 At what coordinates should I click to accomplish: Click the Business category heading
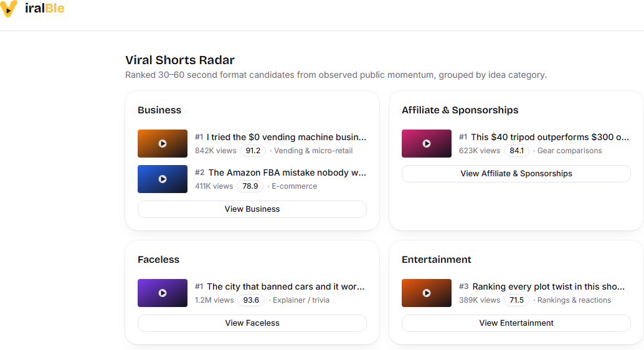tap(159, 110)
